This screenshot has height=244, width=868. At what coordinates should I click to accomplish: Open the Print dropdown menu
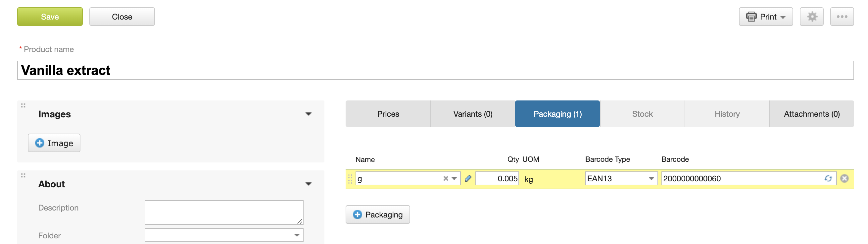[766, 17]
